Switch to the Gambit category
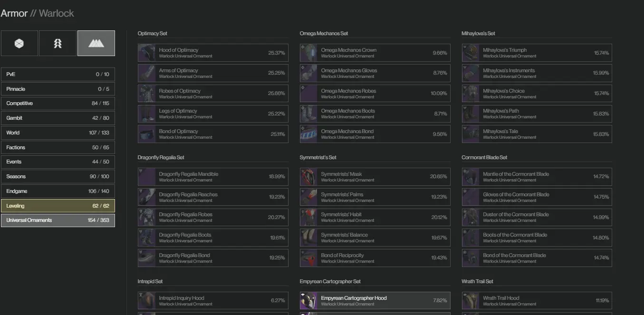Viewport: 644px width, 315px height. click(58, 118)
